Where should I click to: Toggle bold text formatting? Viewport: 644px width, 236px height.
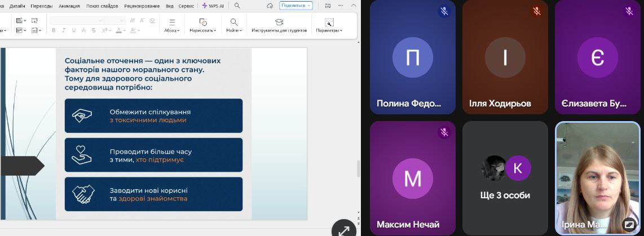pos(54,30)
